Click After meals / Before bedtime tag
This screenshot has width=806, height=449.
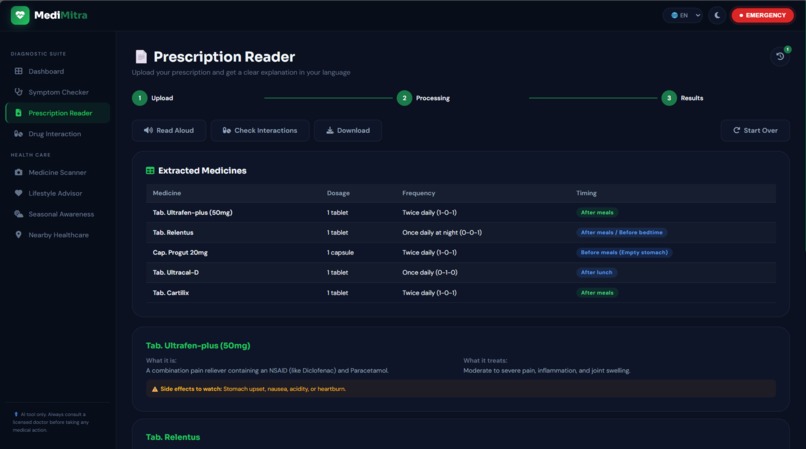[621, 232]
